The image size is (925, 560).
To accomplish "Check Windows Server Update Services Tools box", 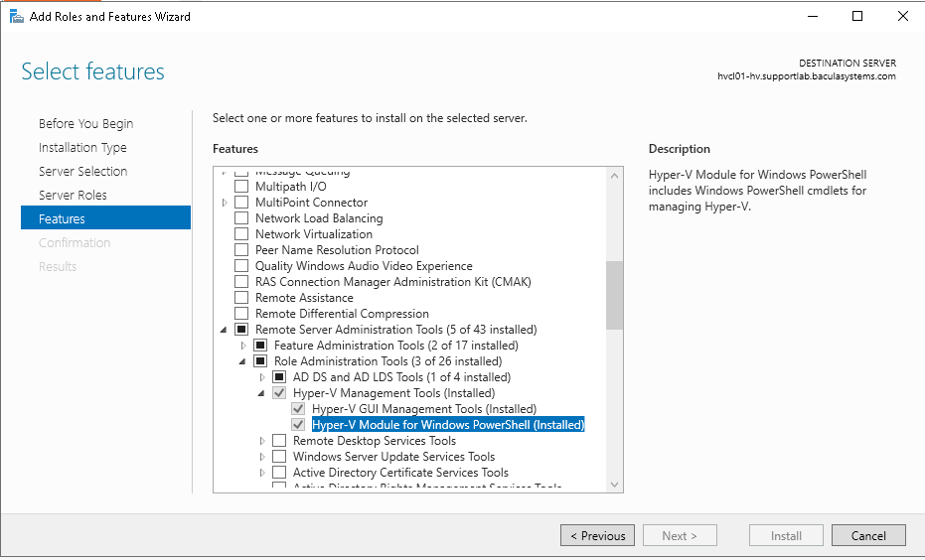I will [x=279, y=457].
